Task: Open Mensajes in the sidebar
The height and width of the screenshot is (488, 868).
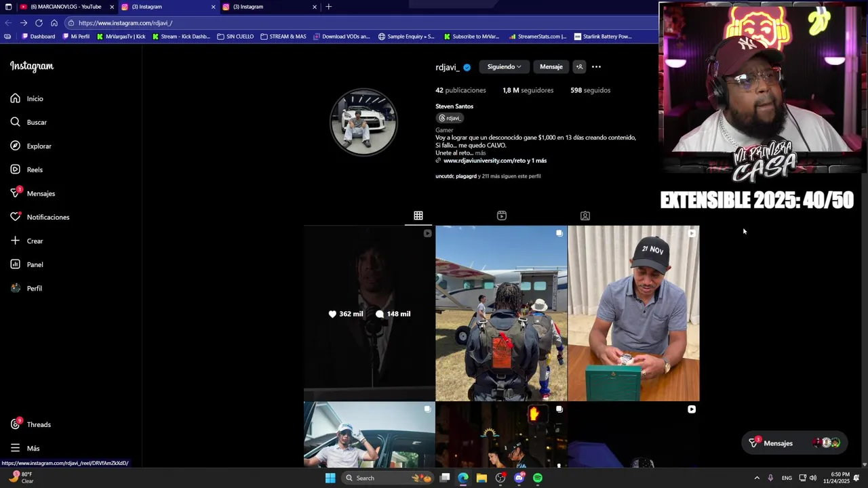Action: tap(33, 193)
